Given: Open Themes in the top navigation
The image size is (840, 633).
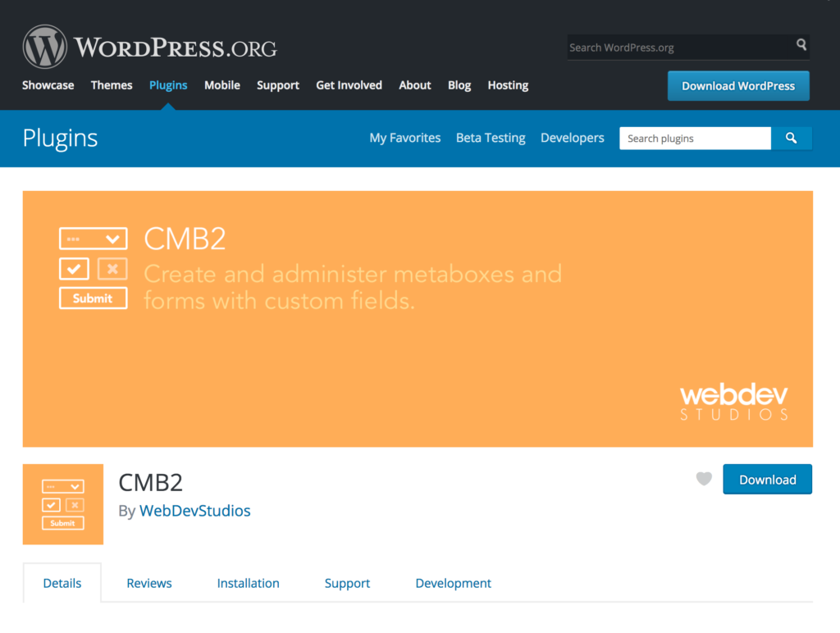Looking at the screenshot, I should (112, 85).
